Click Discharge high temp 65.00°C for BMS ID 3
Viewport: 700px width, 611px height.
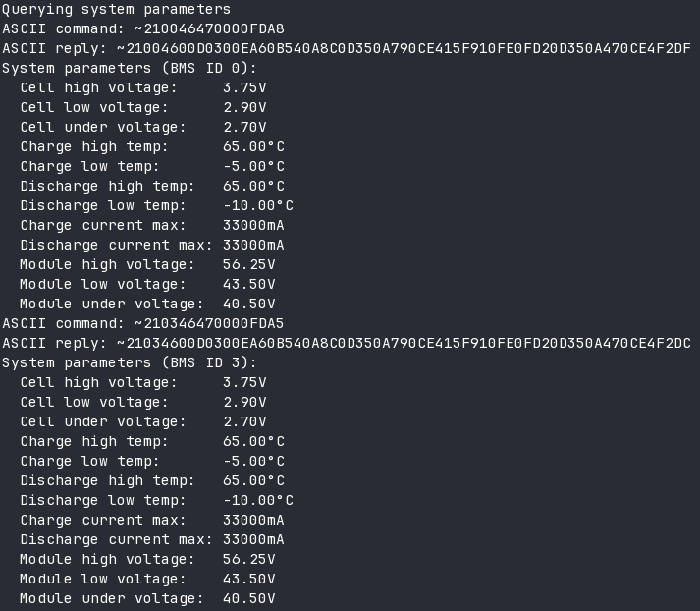pos(253,480)
